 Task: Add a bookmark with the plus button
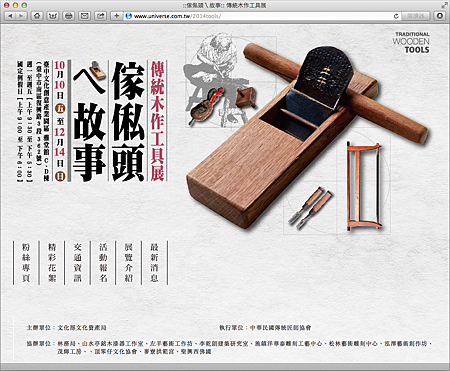click(x=116, y=16)
